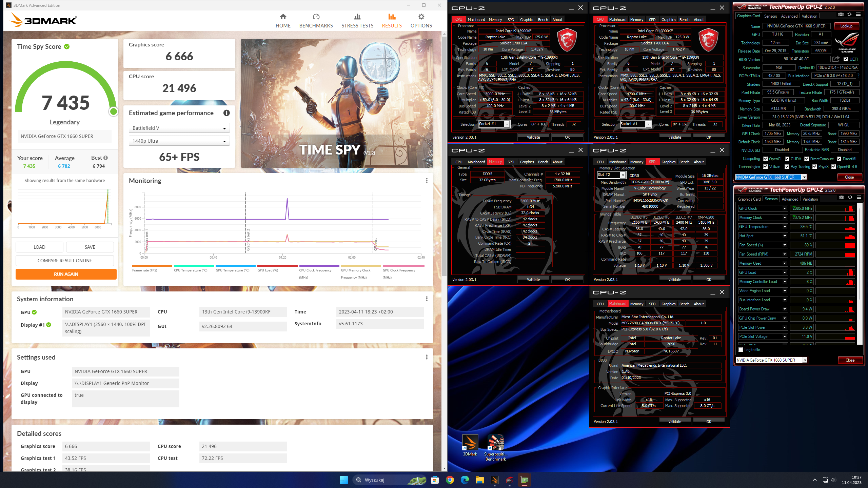Click the Time Spy hero thumbnail image
868x488 pixels.
click(x=337, y=103)
